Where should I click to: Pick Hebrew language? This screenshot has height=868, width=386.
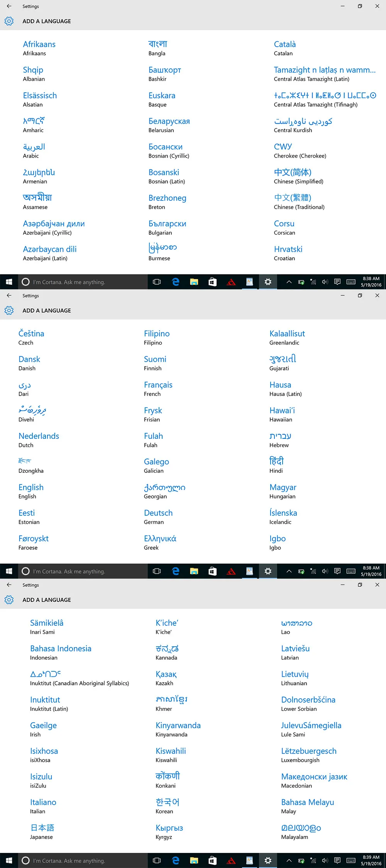pos(280,440)
